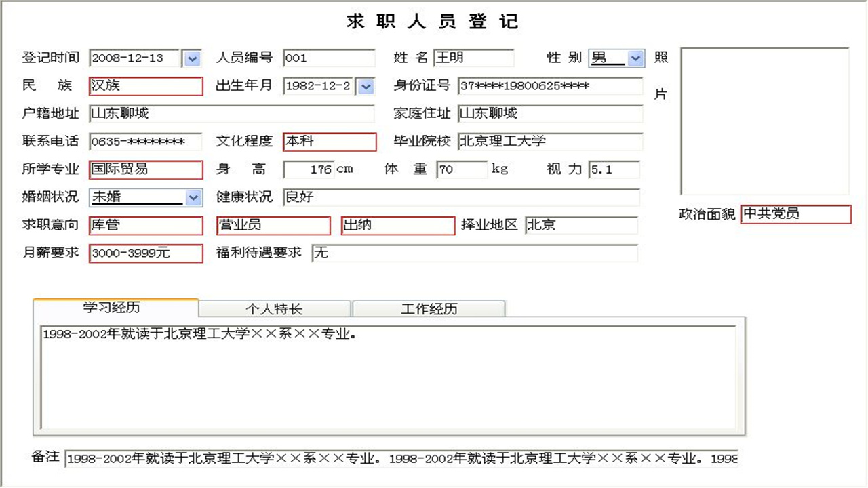868x488 pixels.
Task: Open the 性别 gender dropdown
Action: point(635,58)
